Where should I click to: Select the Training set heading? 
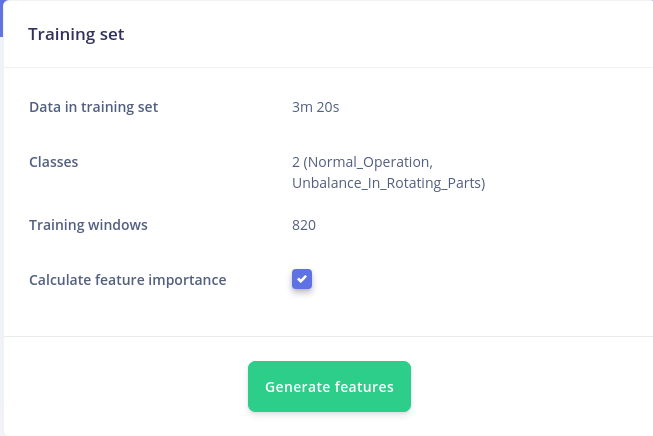(76, 34)
